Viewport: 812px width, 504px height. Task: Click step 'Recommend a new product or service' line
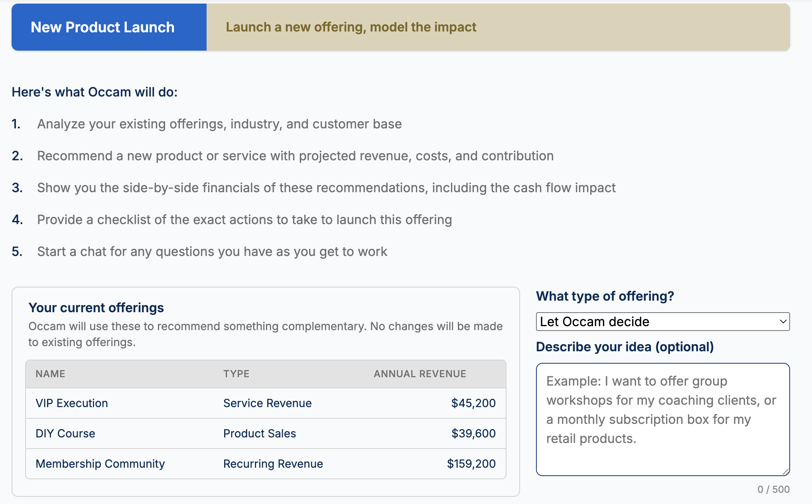pyautogui.click(x=295, y=156)
